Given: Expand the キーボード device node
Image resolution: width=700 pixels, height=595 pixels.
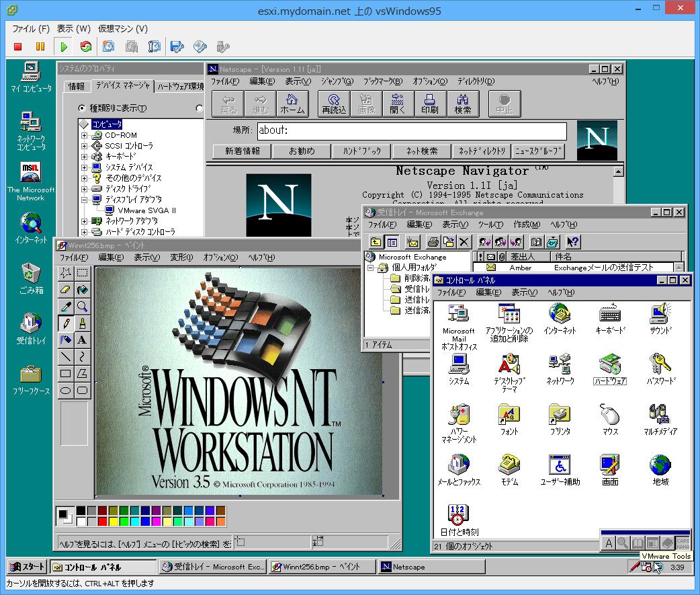Looking at the screenshot, I should point(84,157).
